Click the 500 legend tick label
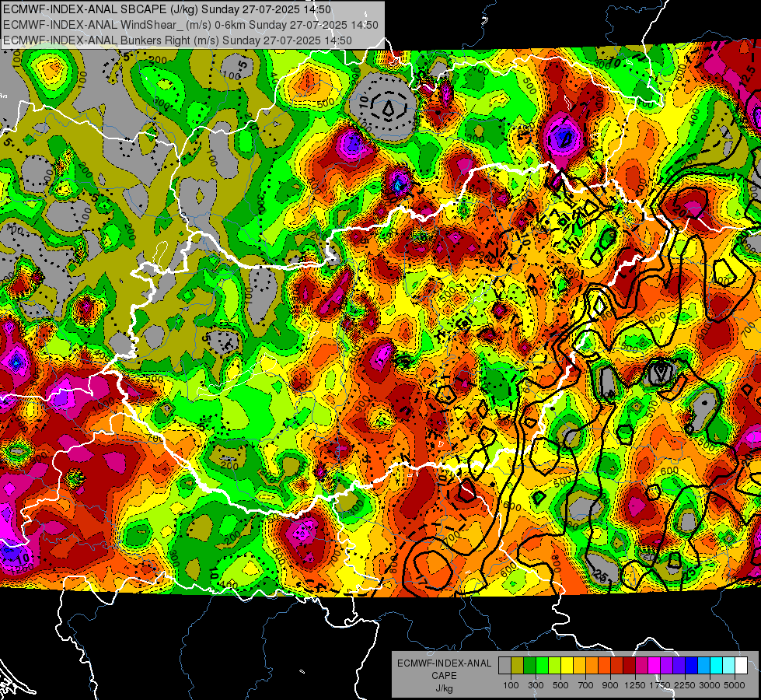 [560, 685]
